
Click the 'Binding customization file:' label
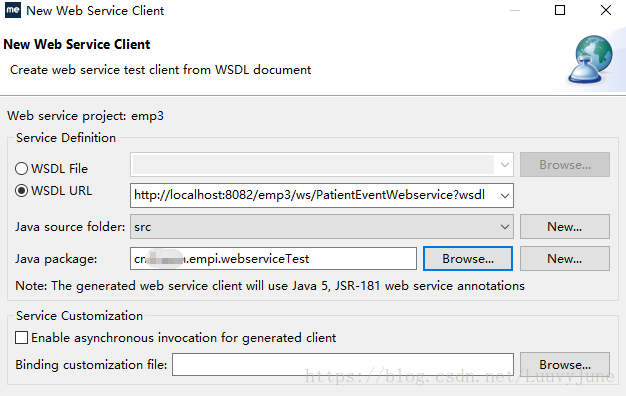click(91, 364)
